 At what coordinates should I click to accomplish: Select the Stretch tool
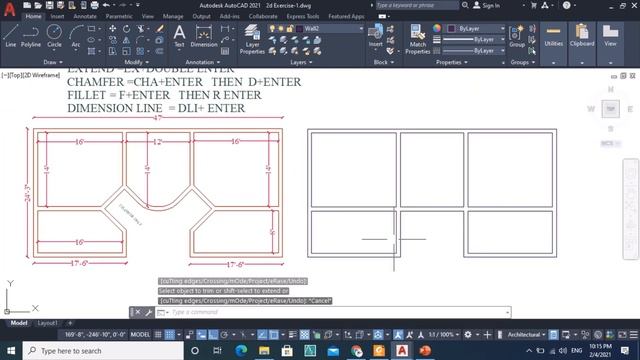pyautogui.click(x=113, y=51)
